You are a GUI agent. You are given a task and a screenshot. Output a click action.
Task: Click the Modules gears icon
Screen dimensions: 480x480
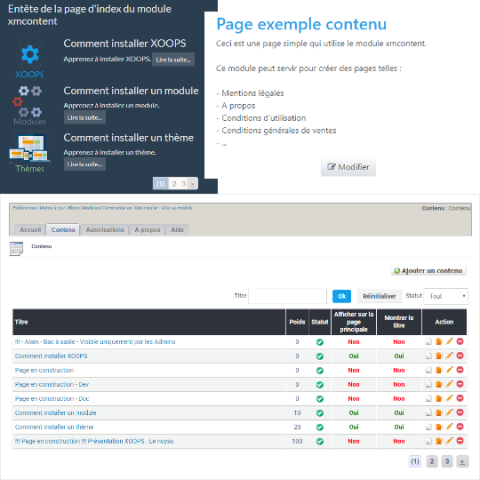[29, 105]
